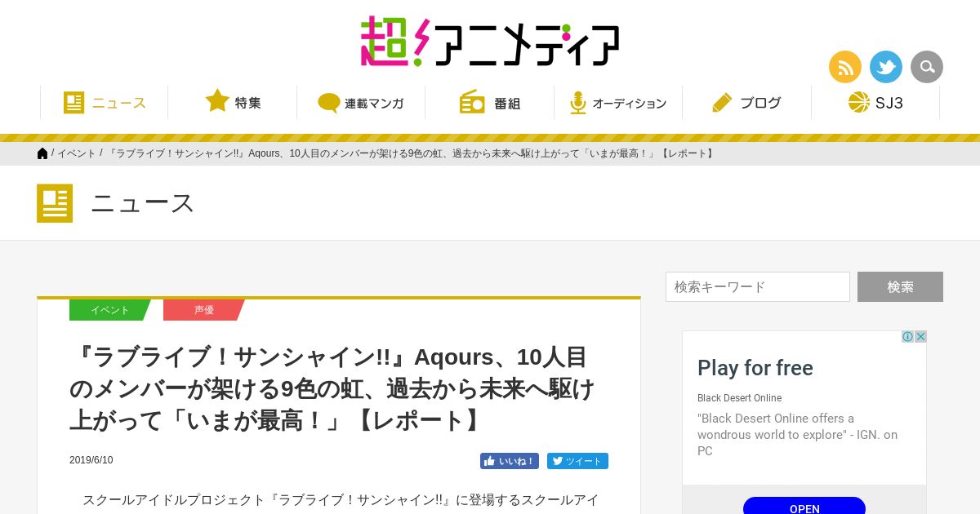Click the Facebook いいね！ button

tap(510, 461)
